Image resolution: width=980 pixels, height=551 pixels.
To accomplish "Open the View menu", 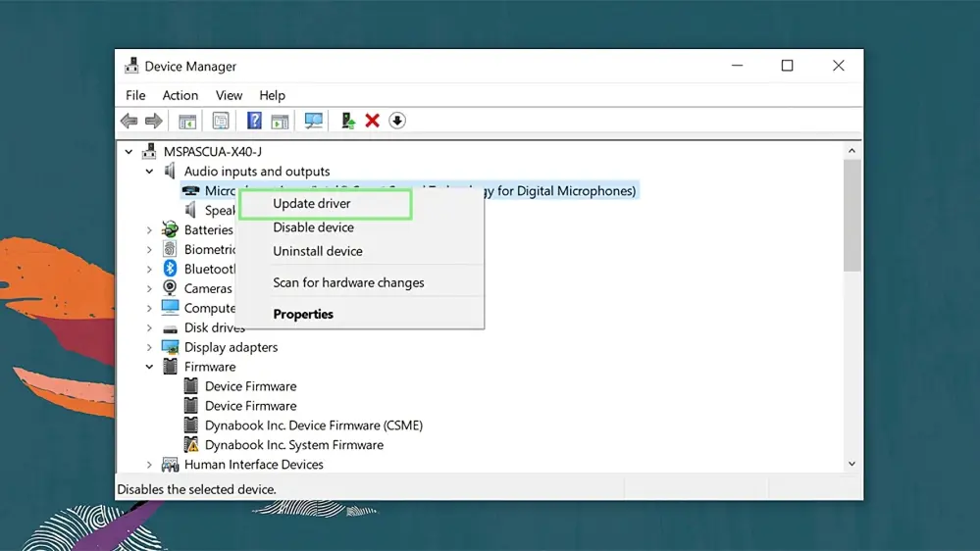I will pos(229,95).
